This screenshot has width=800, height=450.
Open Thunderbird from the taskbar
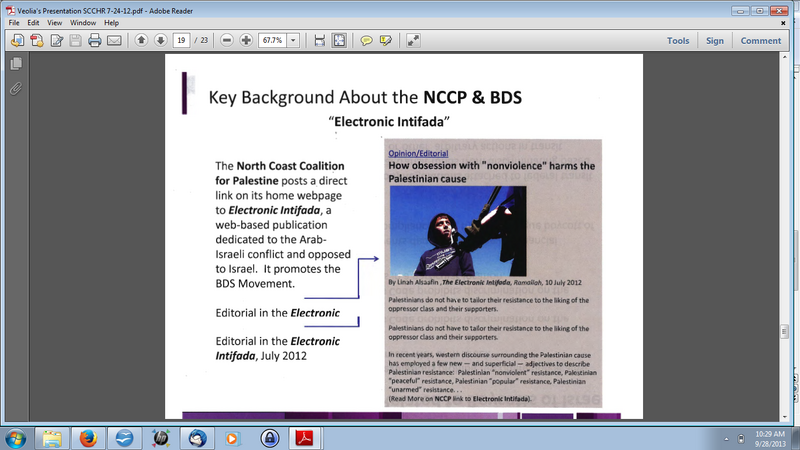197,438
